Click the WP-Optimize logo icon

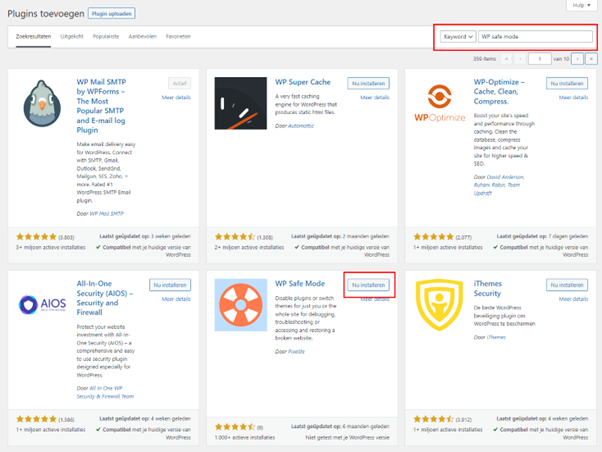439,103
